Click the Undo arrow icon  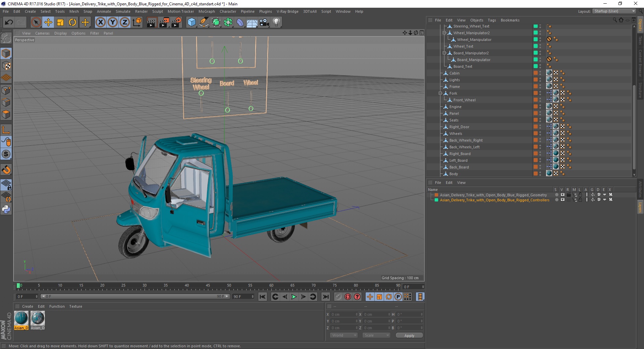9,22
